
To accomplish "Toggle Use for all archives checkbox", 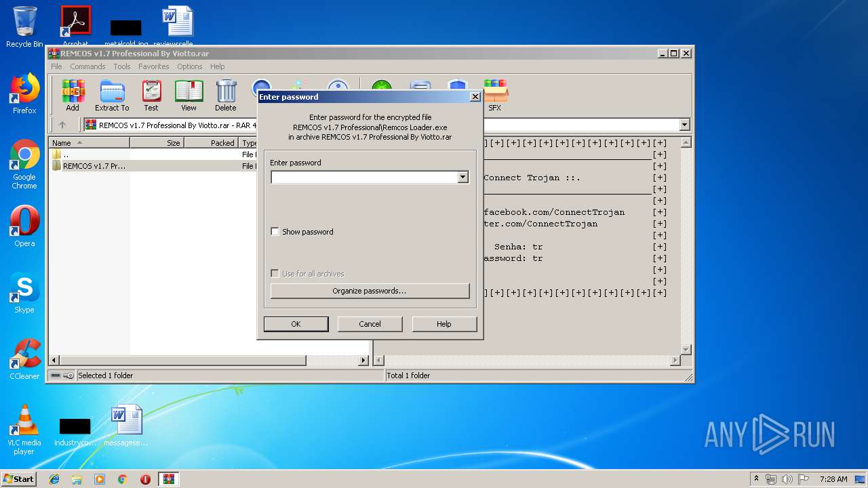I will coord(275,274).
